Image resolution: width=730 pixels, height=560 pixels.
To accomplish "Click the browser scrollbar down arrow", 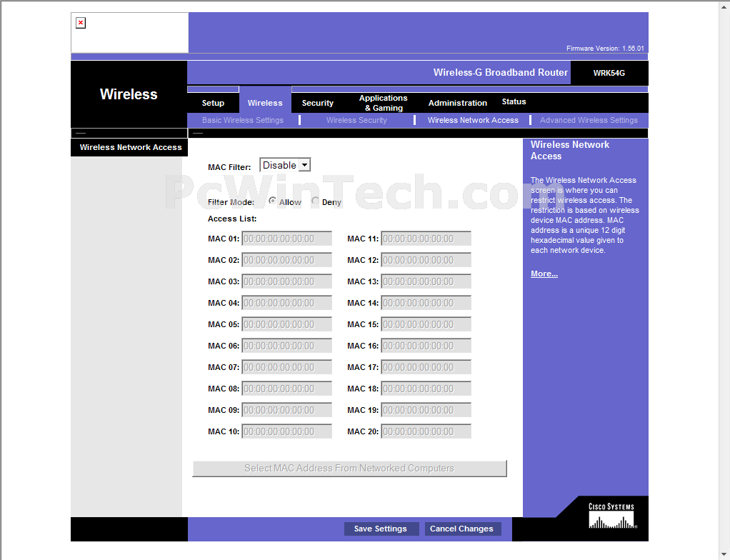I will pyautogui.click(x=725, y=555).
